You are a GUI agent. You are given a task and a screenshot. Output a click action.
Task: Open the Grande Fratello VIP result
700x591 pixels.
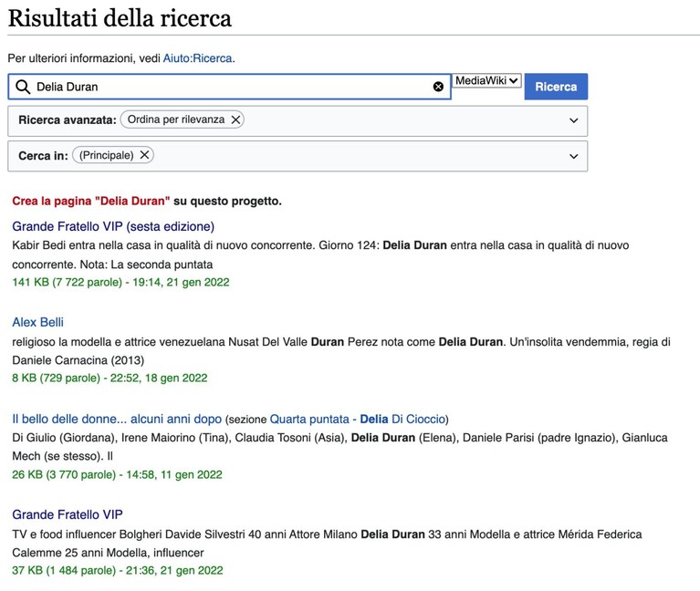[68, 514]
